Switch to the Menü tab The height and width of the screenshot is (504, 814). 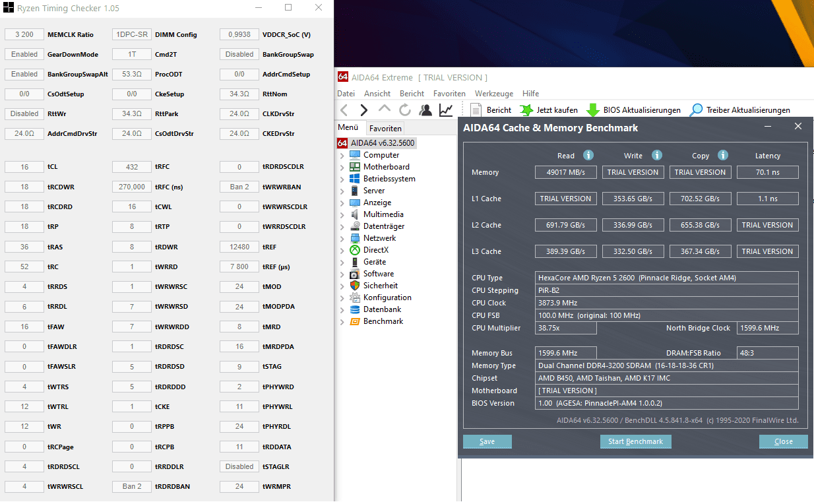pos(348,128)
